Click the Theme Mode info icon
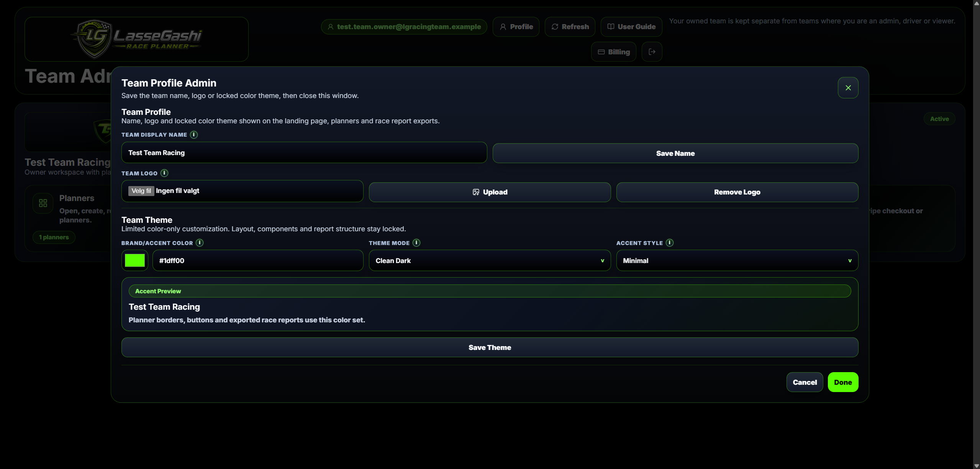 pyautogui.click(x=416, y=243)
